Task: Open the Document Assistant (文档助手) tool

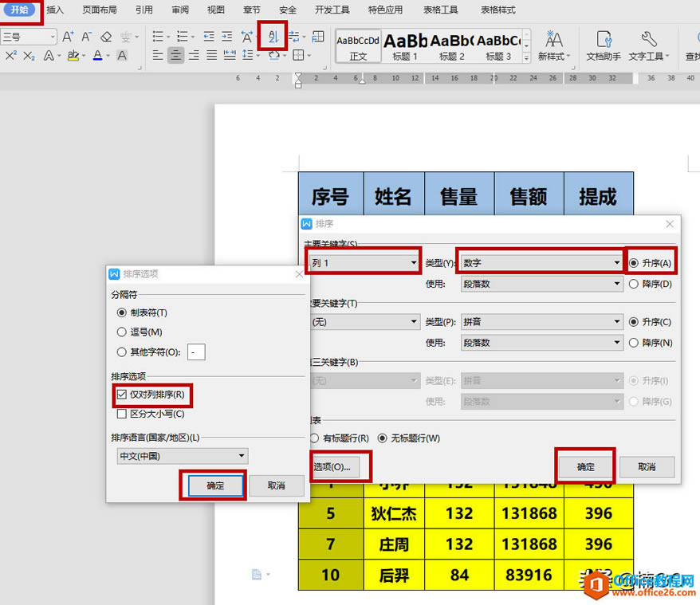Action: pyautogui.click(x=603, y=45)
